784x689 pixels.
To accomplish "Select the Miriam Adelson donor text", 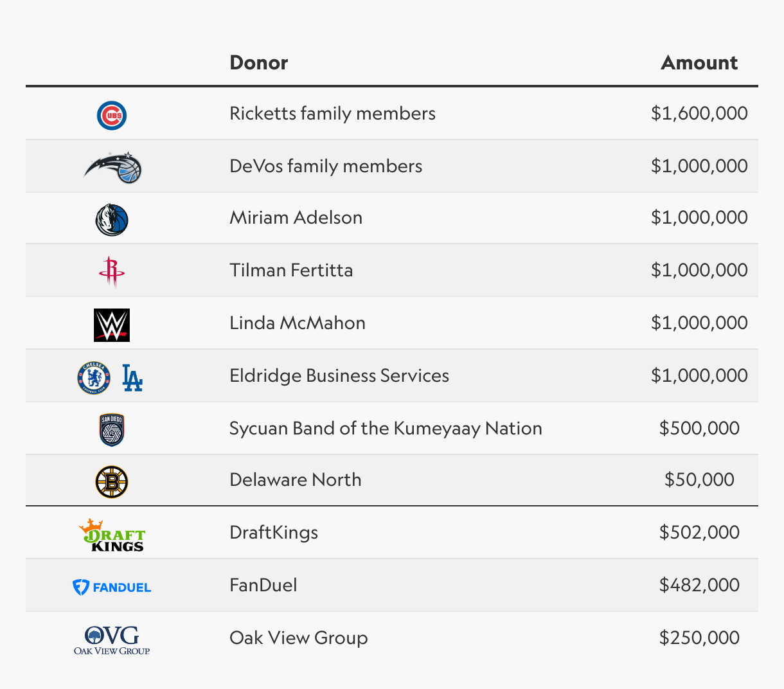I will (x=296, y=218).
